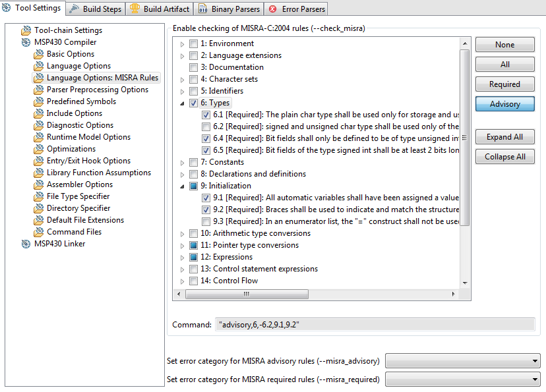Click the rules list scroll up arrow

(465, 43)
